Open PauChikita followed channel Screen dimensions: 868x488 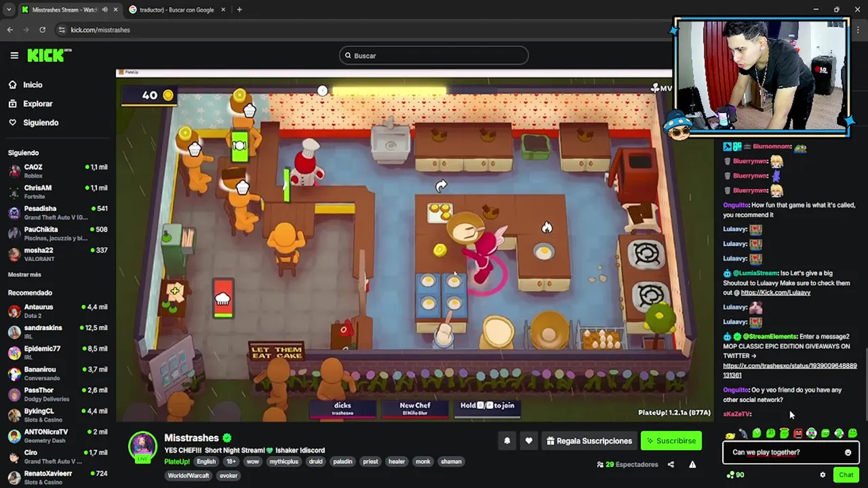58,233
